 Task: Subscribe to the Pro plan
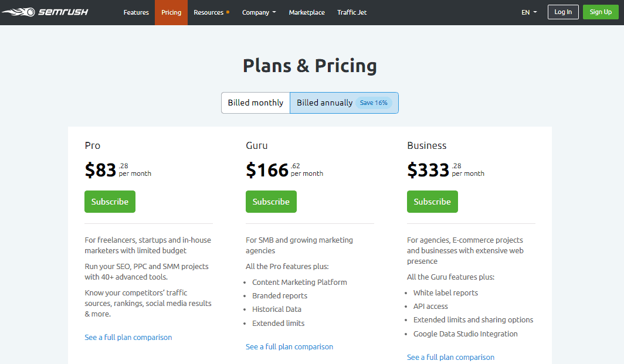click(110, 202)
